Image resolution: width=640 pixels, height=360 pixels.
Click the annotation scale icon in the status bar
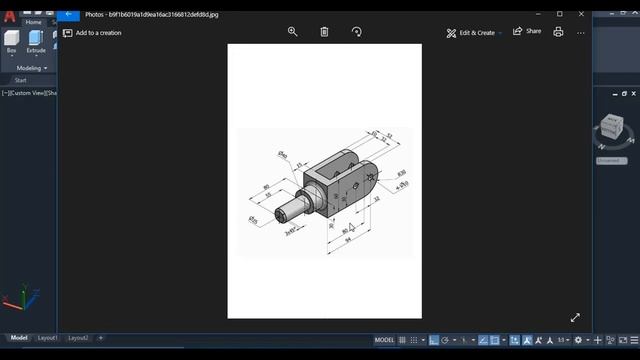click(550, 340)
